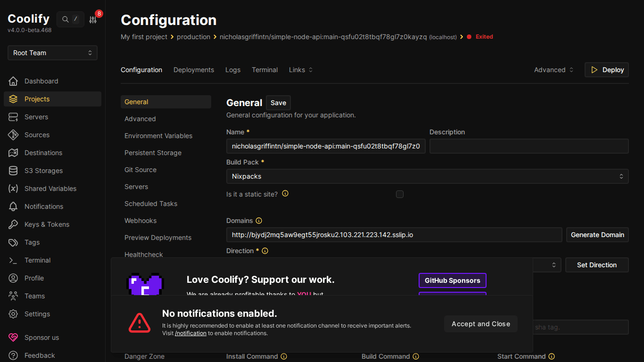Enable the 'Is it a static site?' checkbox

[400, 194]
